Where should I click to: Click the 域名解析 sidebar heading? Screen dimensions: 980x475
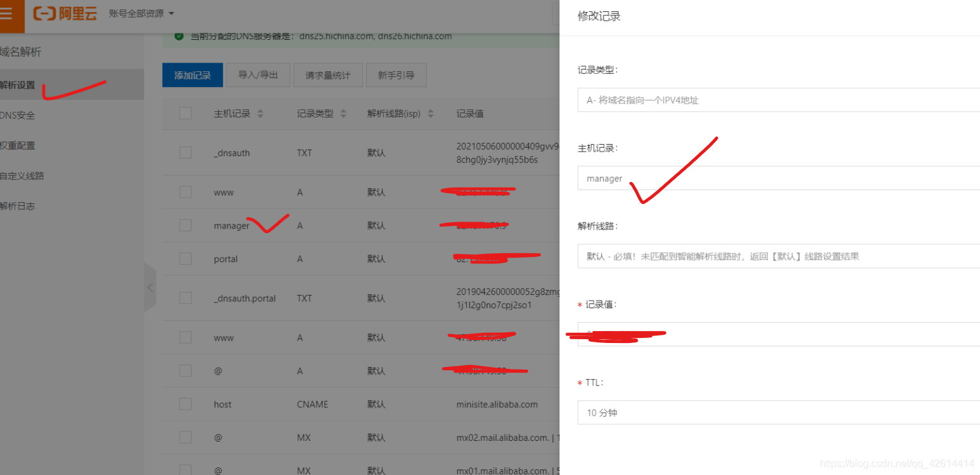[21, 52]
